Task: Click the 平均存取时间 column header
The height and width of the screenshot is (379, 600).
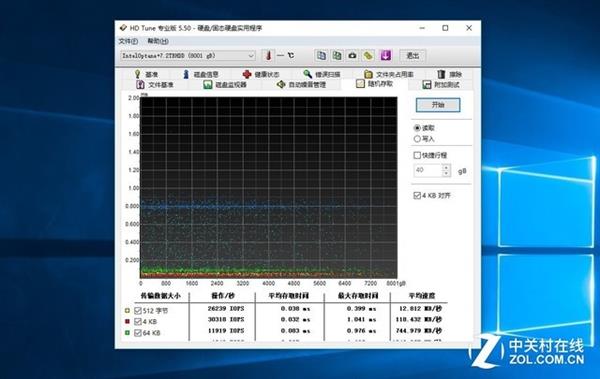Action: click(x=289, y=296)
